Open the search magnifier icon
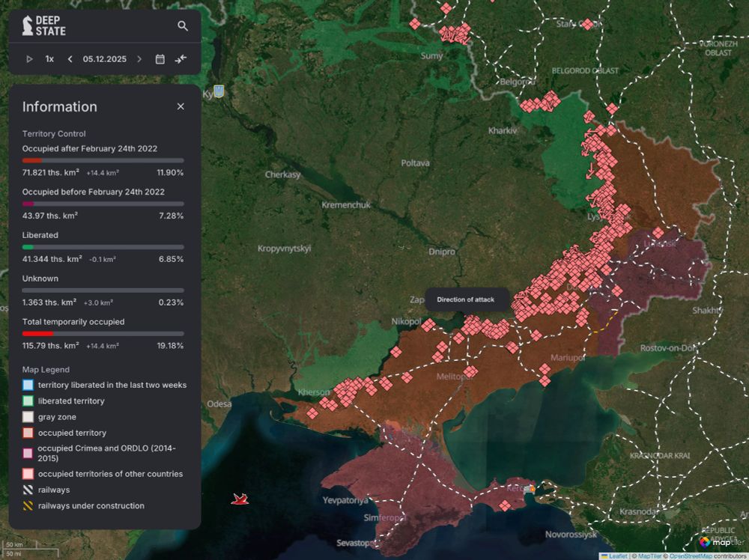This screenshot has width=749, height=560. tap(183, 25)
